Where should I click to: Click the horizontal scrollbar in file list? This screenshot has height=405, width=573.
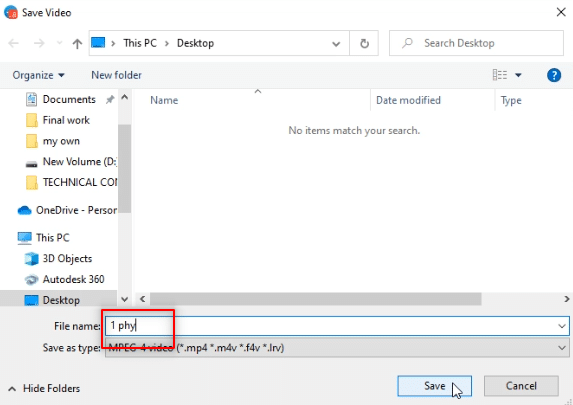pyautogui.click(x=316, y=299)
